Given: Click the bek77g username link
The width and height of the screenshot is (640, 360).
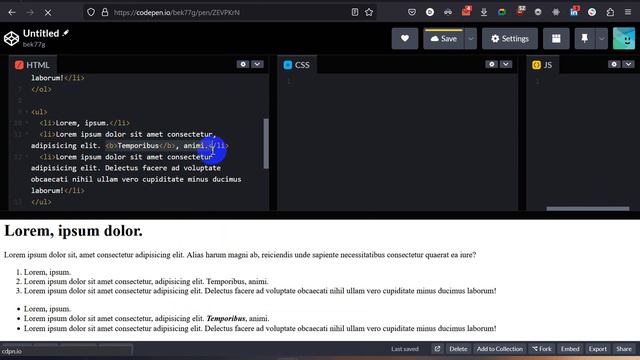Looking at the screenshot, I should pos(34,44).
